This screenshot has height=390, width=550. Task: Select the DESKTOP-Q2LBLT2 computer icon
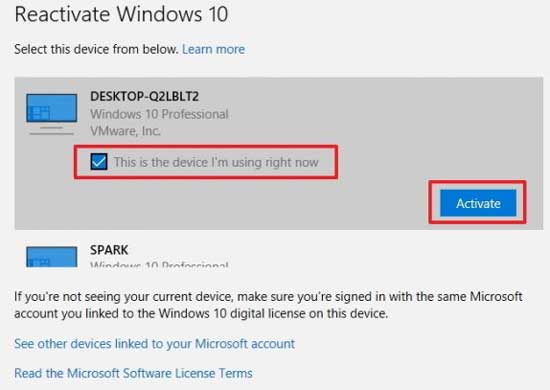(52, 114)
